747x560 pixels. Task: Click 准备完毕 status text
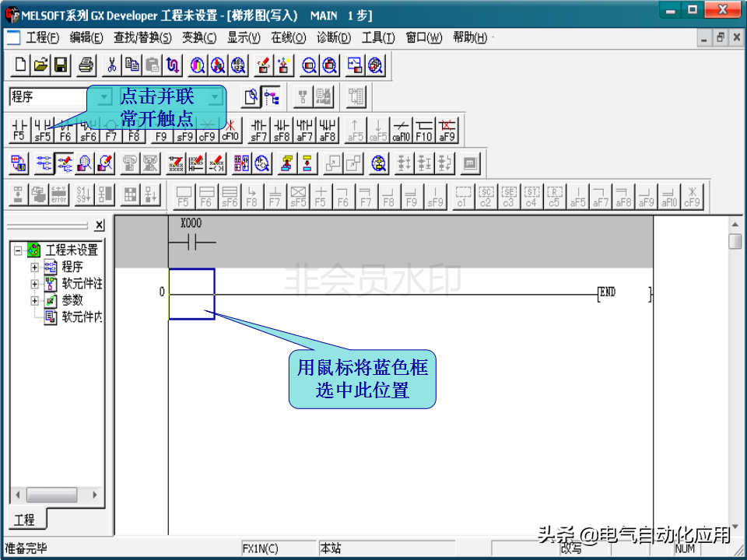[x=26, y=548]
